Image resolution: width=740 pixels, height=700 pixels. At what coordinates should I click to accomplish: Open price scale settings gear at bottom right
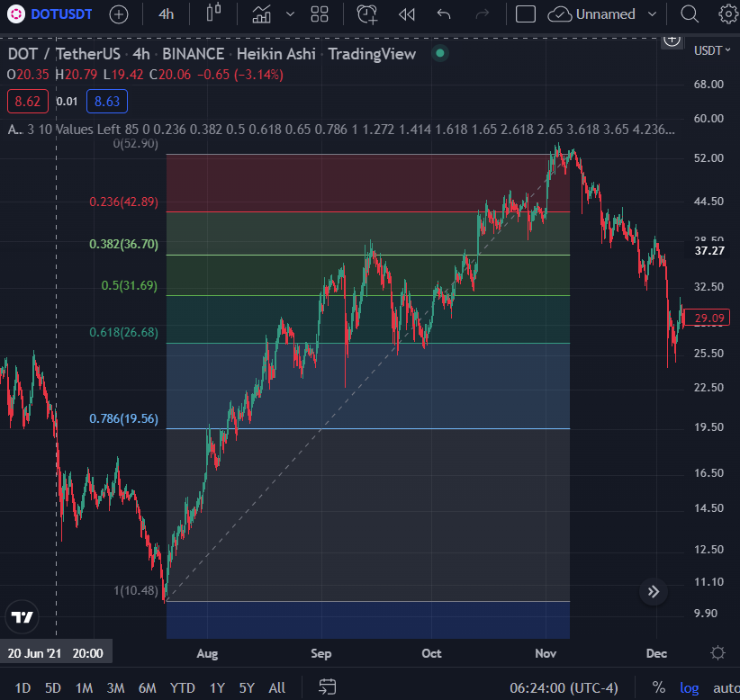(x=717, y=653)
